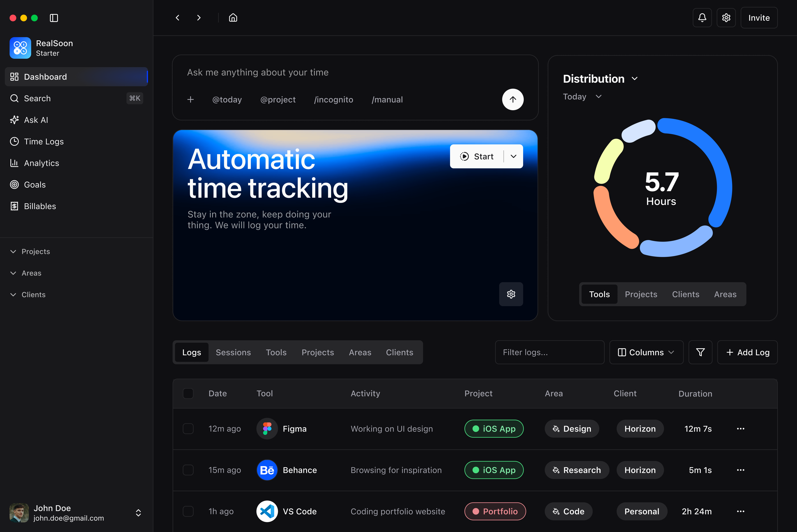This screenshot has height=532, width=797.
Task: Click Add Log above the table
Action: point(747,352)
